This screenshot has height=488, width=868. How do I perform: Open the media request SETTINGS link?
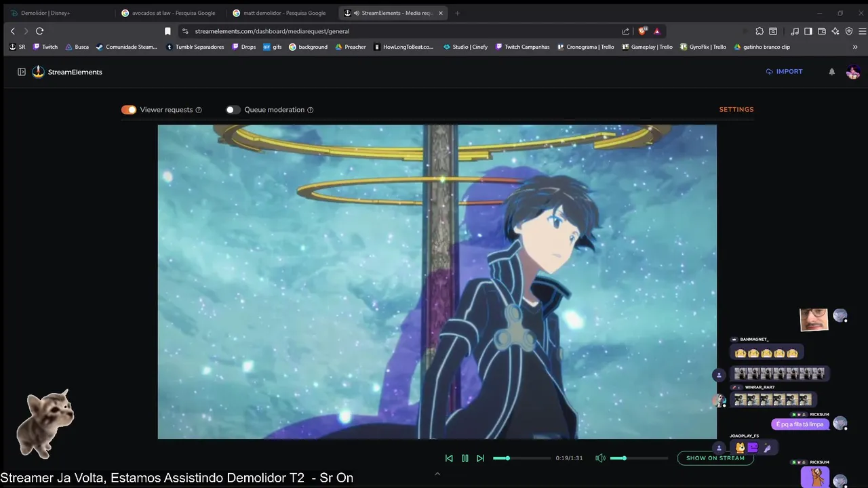pos(736,109)
